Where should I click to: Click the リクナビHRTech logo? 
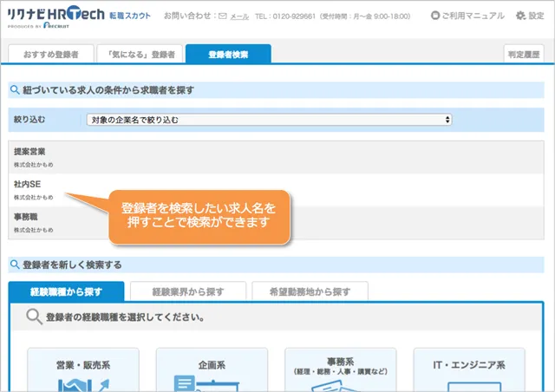coord(55,16)
